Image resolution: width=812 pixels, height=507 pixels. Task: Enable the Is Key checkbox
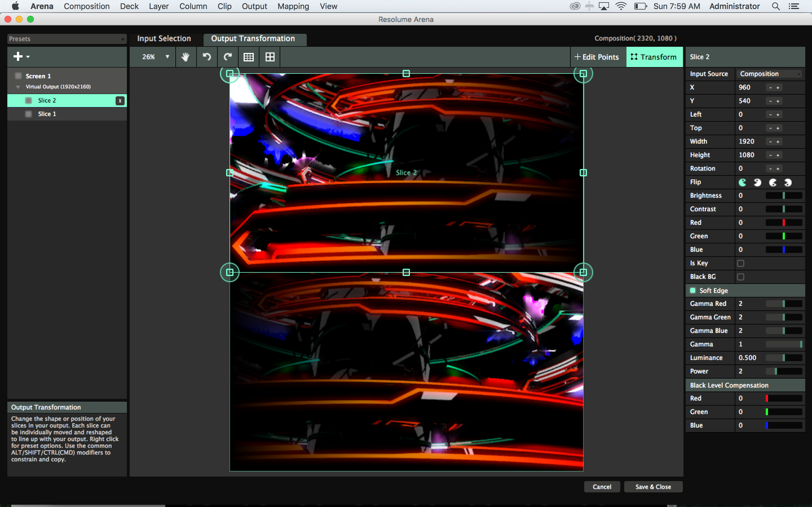(x=741, y=263)
